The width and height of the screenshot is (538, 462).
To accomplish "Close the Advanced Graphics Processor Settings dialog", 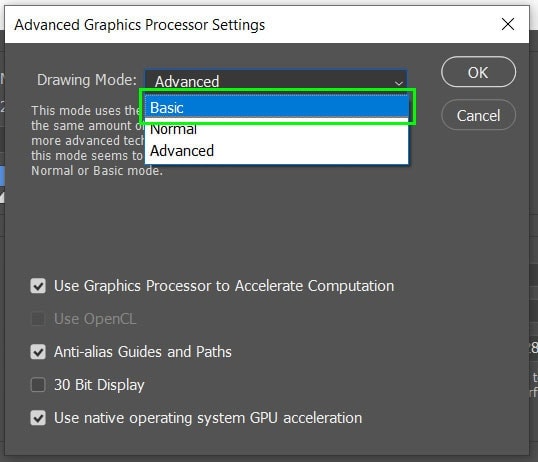I will click(x=507, y=24).
